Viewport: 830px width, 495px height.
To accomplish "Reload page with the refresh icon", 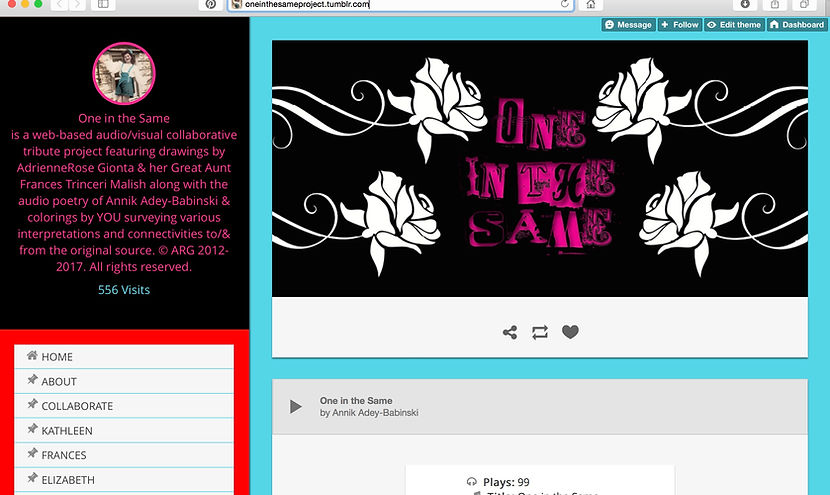I will coord(565,4).
